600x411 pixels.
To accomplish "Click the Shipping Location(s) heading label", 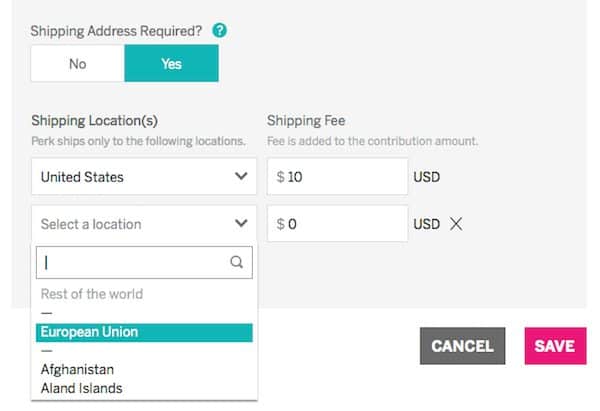I will [94, 121].
